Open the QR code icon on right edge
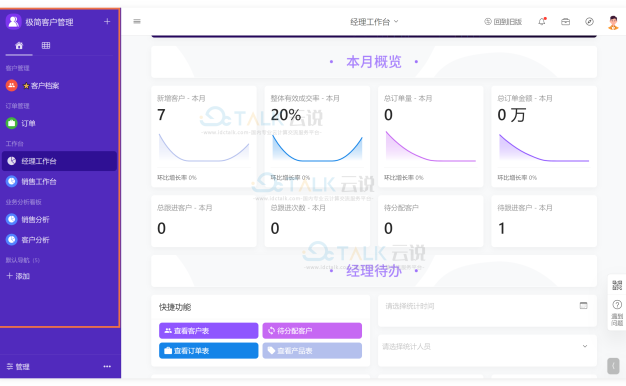This screenshot has height=386, width=626. (x=617, y=285)
